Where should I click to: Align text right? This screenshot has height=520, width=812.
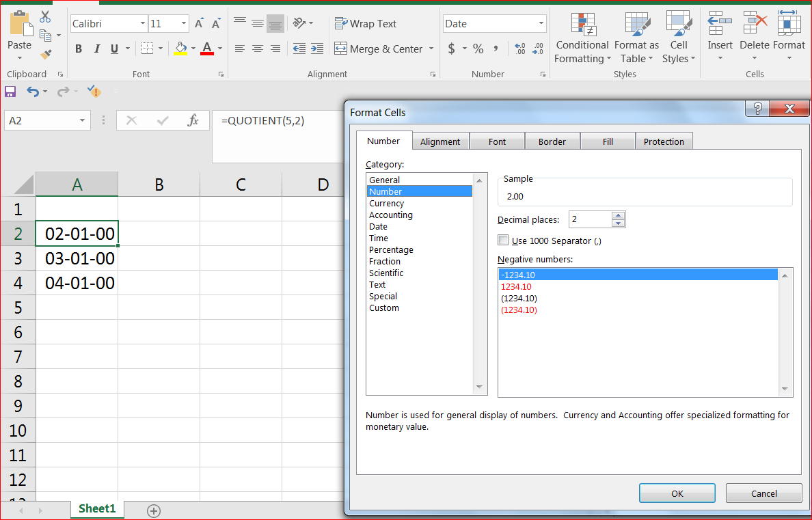pyautogui.click(x=275, y=49)
